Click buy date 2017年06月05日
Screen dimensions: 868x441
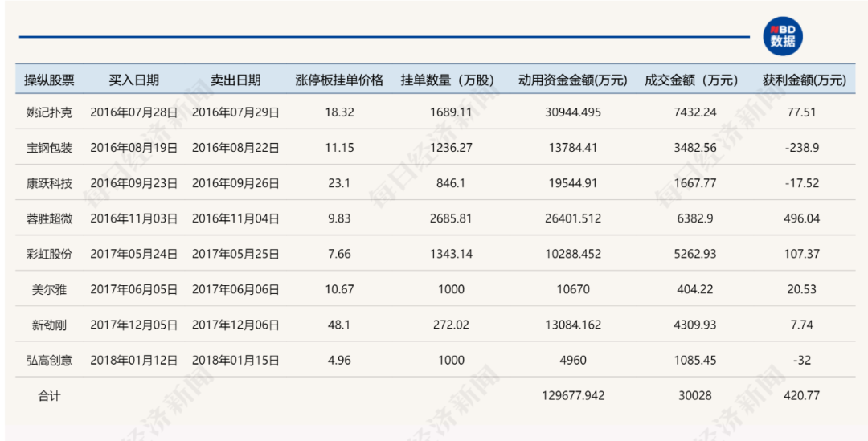click(134, 289)
